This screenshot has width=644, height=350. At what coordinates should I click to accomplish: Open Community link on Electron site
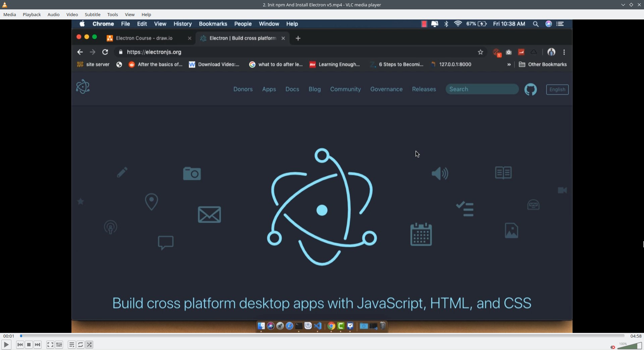[x=345, y=89]
